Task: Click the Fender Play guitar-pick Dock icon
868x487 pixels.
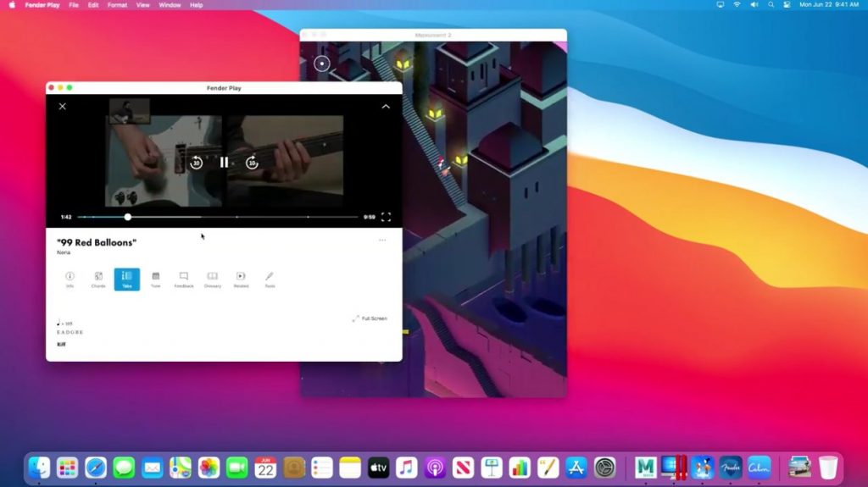Action: pyautogui.click(x=731, y=468)
